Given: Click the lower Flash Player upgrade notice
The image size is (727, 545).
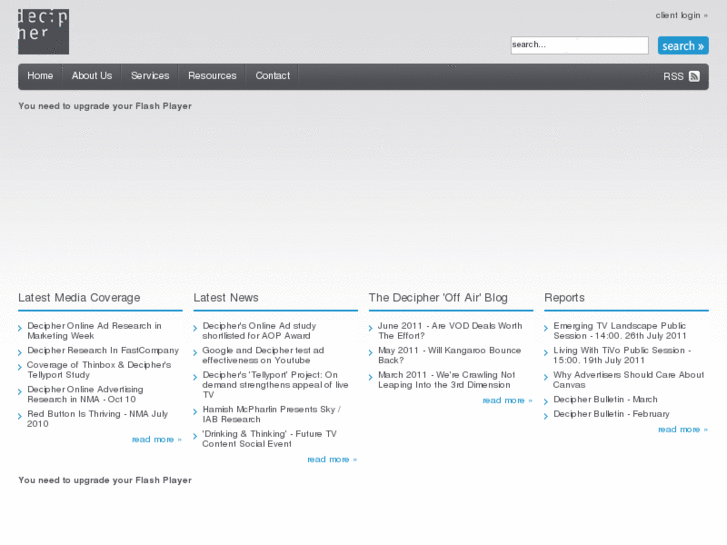Looking at the screenshot, I should [105, 481].
